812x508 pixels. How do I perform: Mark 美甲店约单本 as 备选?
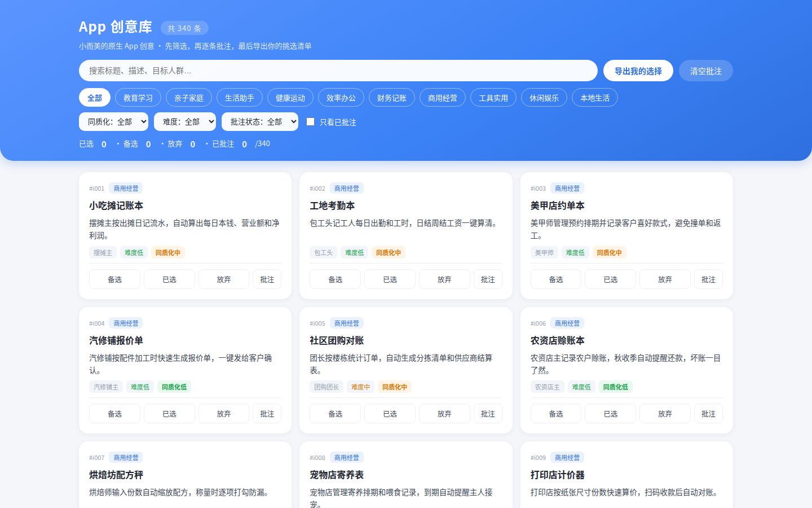tap(556, 279)
